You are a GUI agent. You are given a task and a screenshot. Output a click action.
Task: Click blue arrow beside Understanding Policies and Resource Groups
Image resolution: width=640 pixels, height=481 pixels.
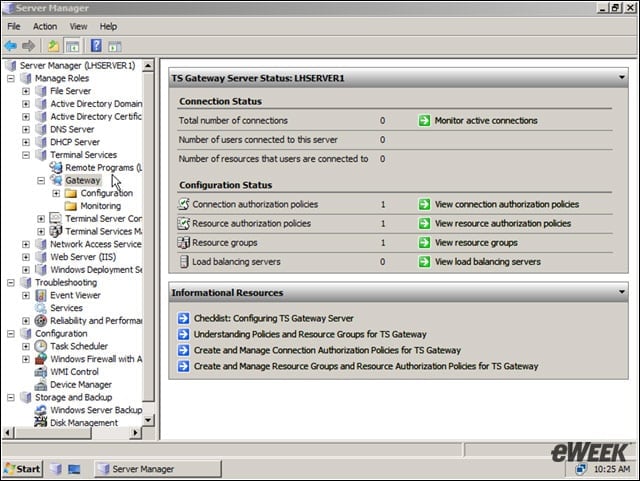[184, 334]
